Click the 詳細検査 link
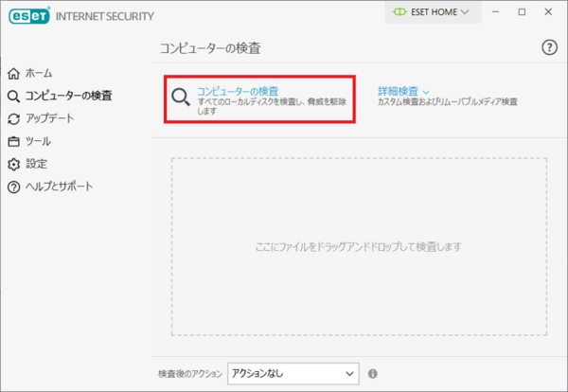The height and width of the screenshot is (392, 568). (399, 91)
